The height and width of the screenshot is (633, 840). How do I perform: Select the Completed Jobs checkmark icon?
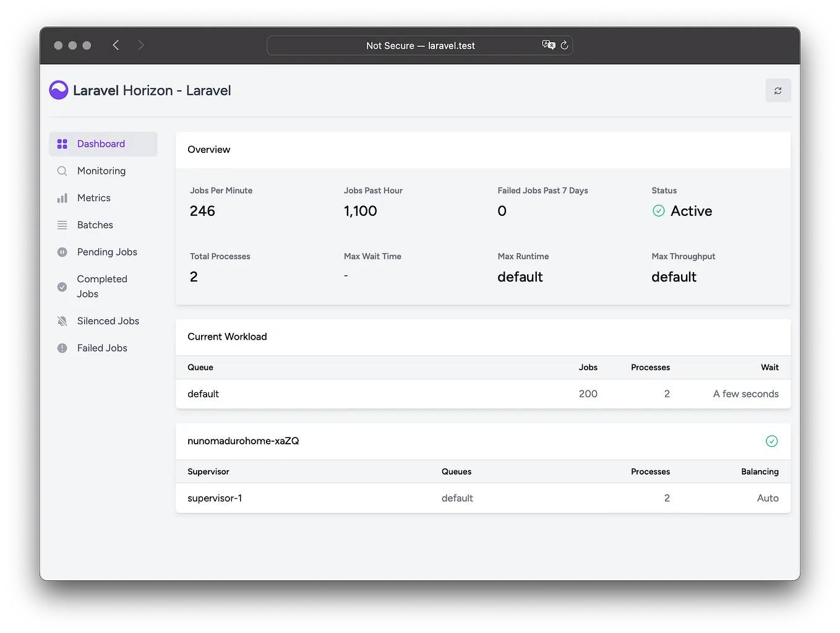(62, 286)
